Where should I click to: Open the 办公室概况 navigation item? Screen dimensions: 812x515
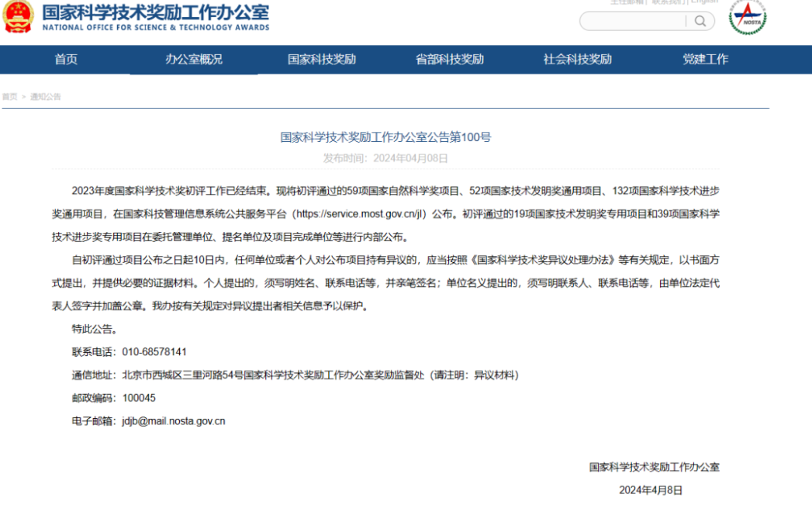[194, 59]
